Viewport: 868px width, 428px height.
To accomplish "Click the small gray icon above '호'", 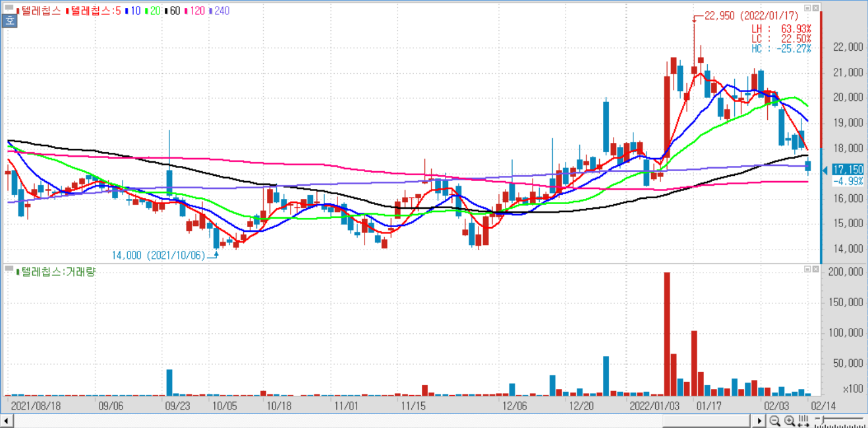I will [x=9, y=8].
